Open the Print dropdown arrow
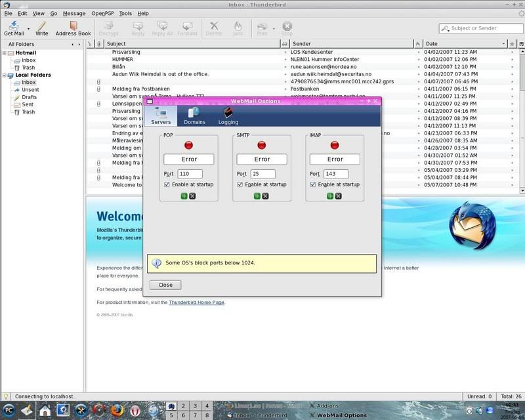 click(x=274, y=29)
